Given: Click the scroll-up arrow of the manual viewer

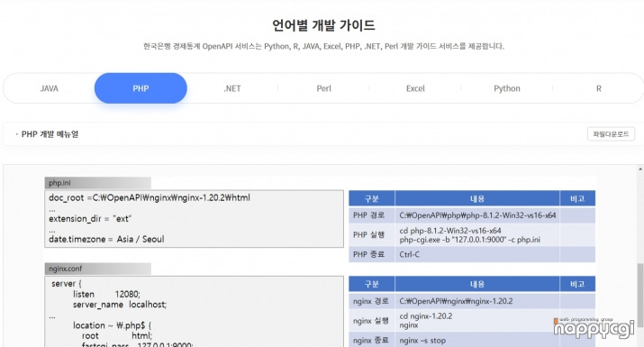Looking at the screenshot, I should coord(639,169).
